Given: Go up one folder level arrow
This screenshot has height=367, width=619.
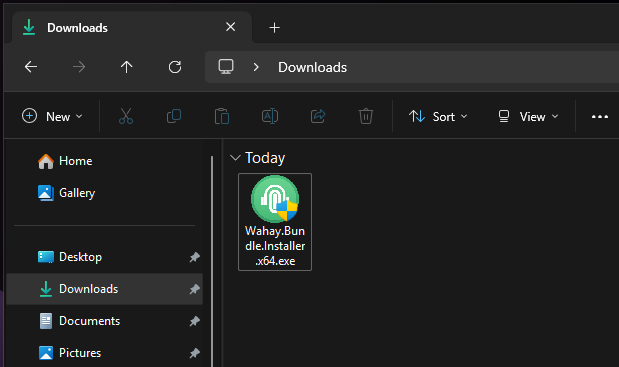Looking at the screenshot, I should coord(126,67).
